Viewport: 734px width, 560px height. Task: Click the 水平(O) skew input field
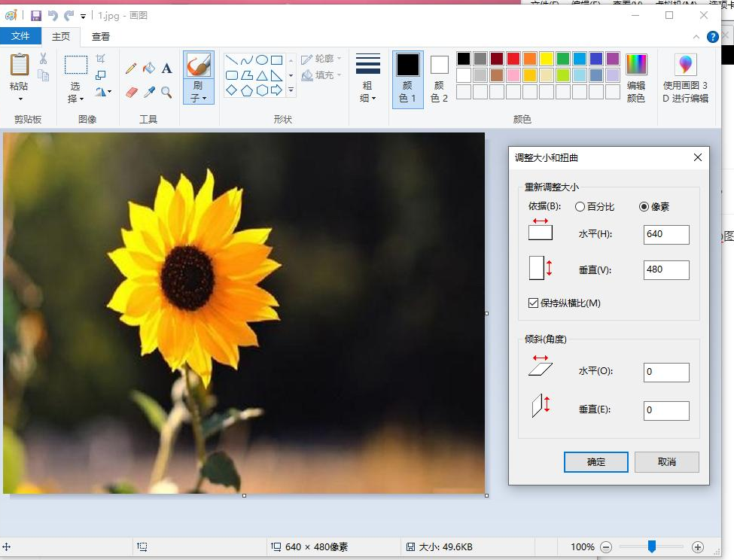pos(666,373)
